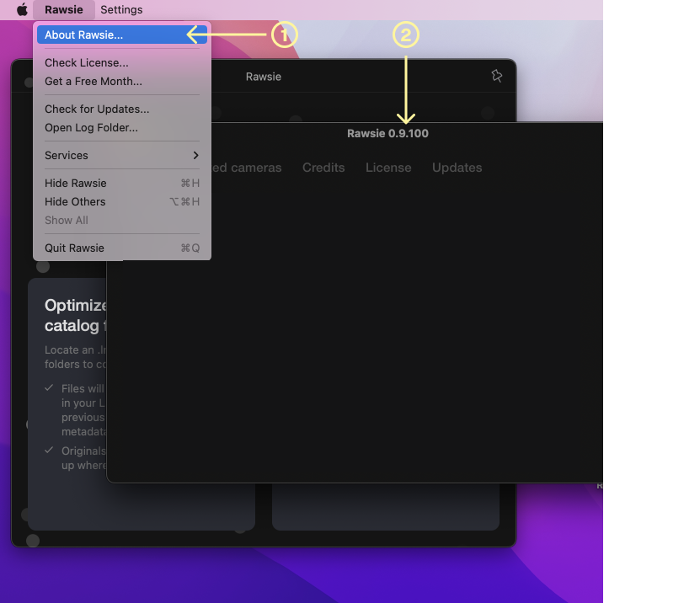The width and height of the screenshot is (700, 603).
Task: Choose Check for Updates... entry
Action: coord(122,109)
